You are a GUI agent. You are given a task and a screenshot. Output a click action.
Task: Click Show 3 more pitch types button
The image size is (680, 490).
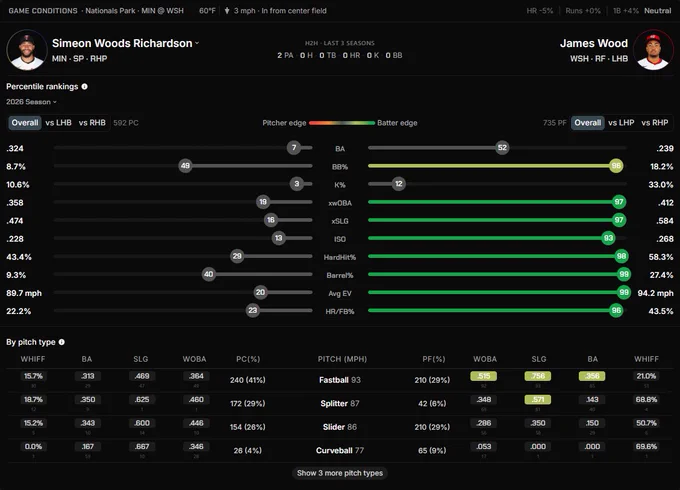pos(340,473)
